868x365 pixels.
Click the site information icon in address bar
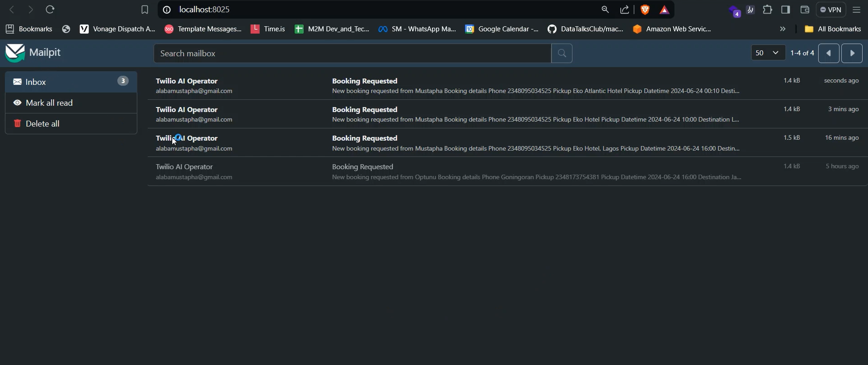(x=167, y=10)
